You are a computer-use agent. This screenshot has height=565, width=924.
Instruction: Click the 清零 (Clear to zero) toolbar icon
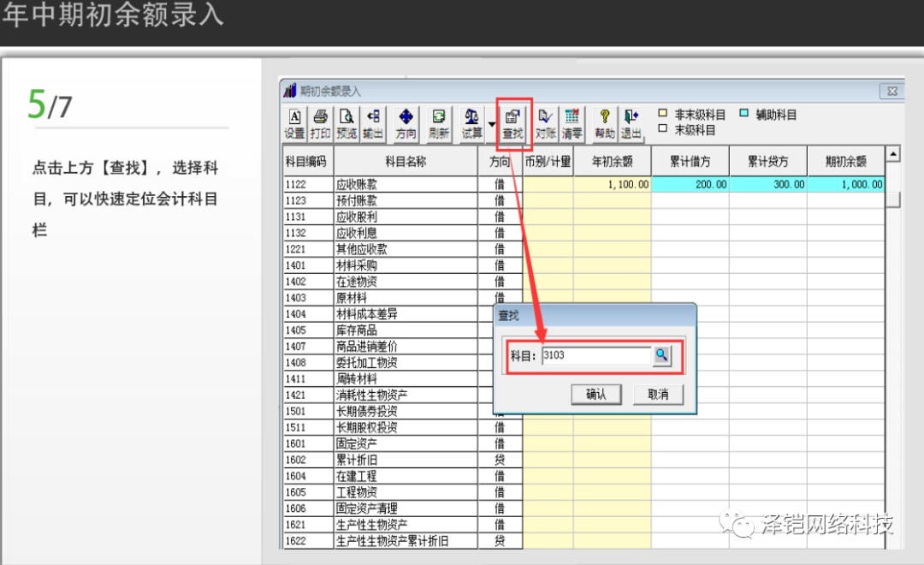pyautogui.click(x=572, y=123)
